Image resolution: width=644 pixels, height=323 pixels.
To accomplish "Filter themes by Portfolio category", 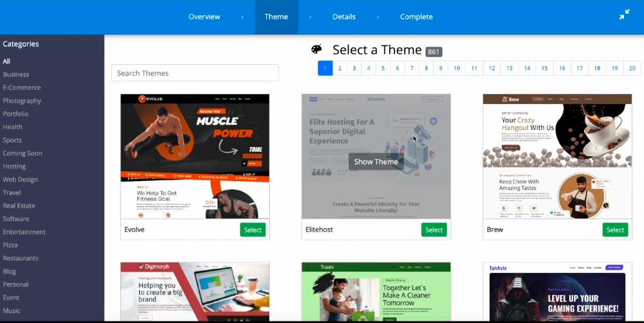I will (16, 113).
